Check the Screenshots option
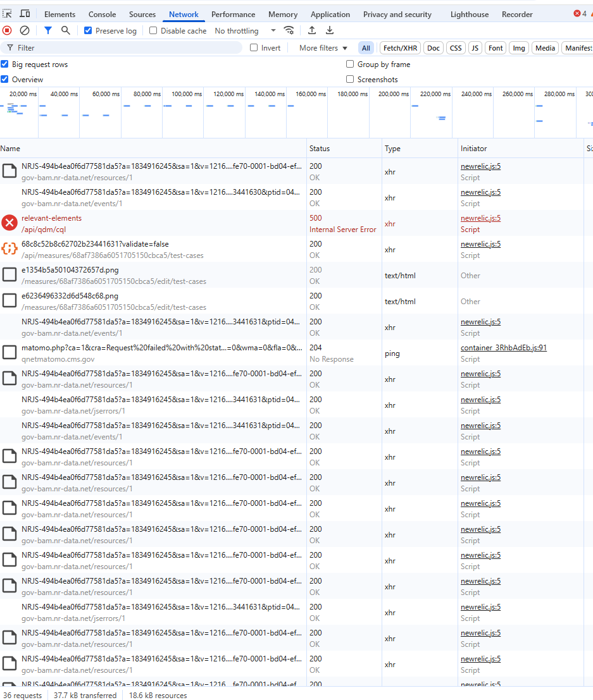 click(350, 79)
